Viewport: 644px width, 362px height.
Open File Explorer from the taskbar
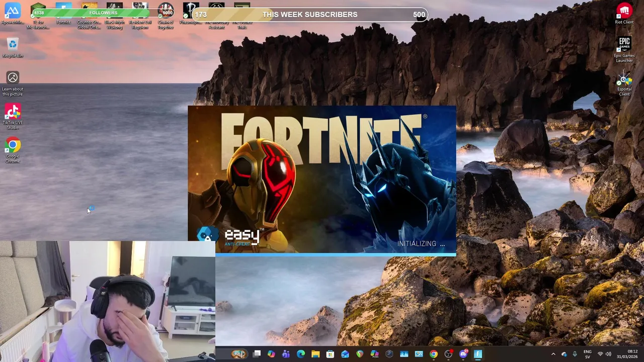click(x=315, y=354)
